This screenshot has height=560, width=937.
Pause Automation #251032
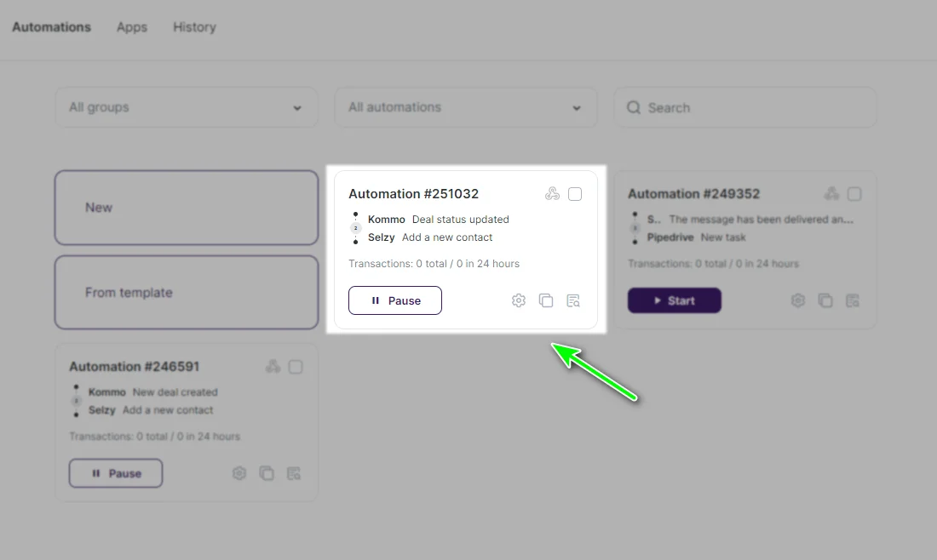(395, 300)
